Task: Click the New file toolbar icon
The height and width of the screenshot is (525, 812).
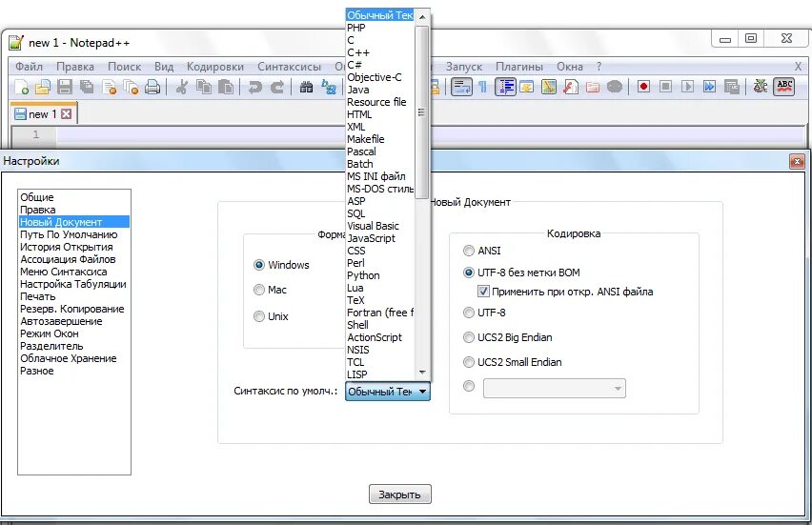Action: [x=21, y=87]
